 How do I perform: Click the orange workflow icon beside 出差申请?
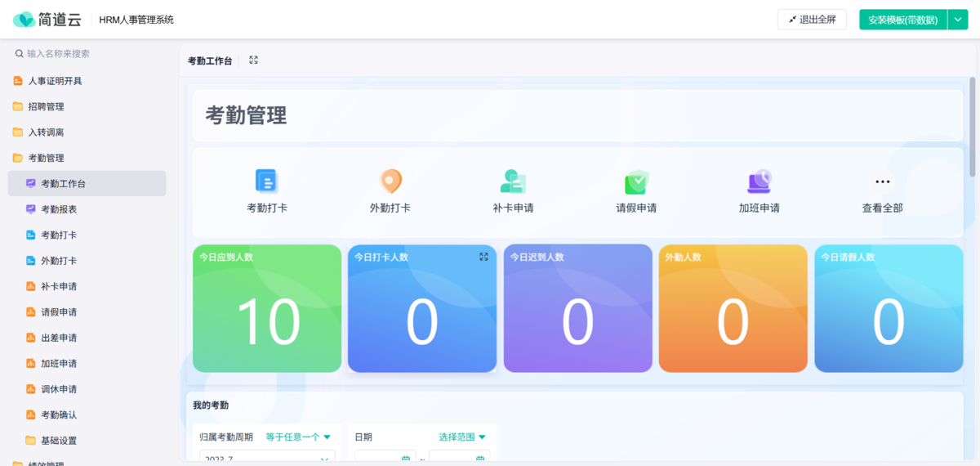(31, 338)
